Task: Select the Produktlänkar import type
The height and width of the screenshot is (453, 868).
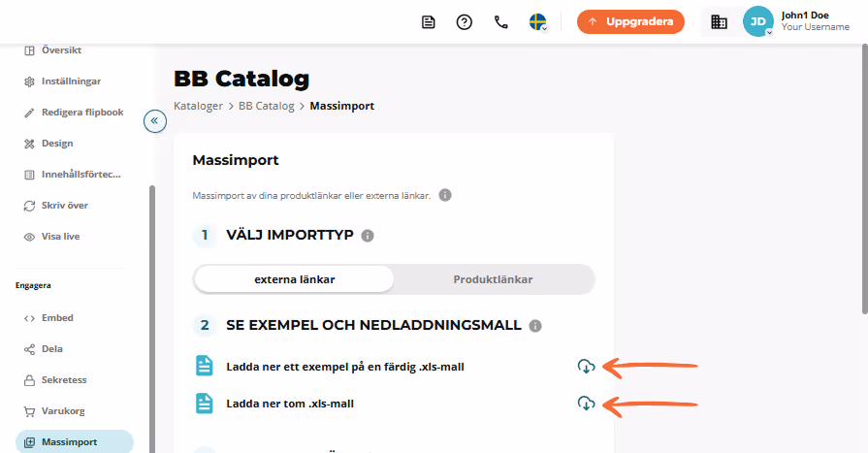Action: pyautogui.click(x=494, y=279)
